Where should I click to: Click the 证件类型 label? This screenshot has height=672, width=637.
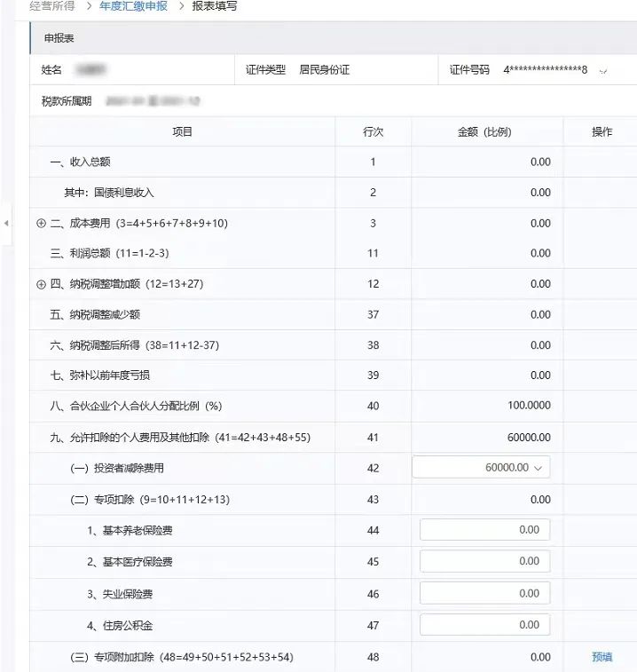click(265, 70)
